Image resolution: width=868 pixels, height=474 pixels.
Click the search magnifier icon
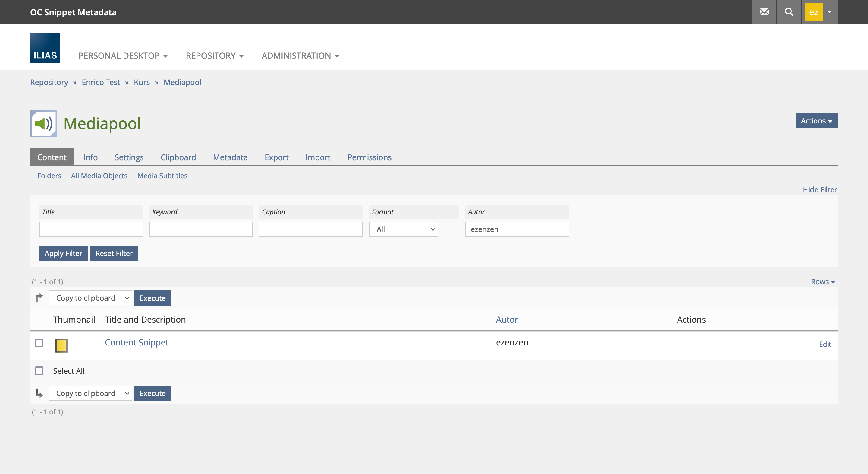[788, 12]
